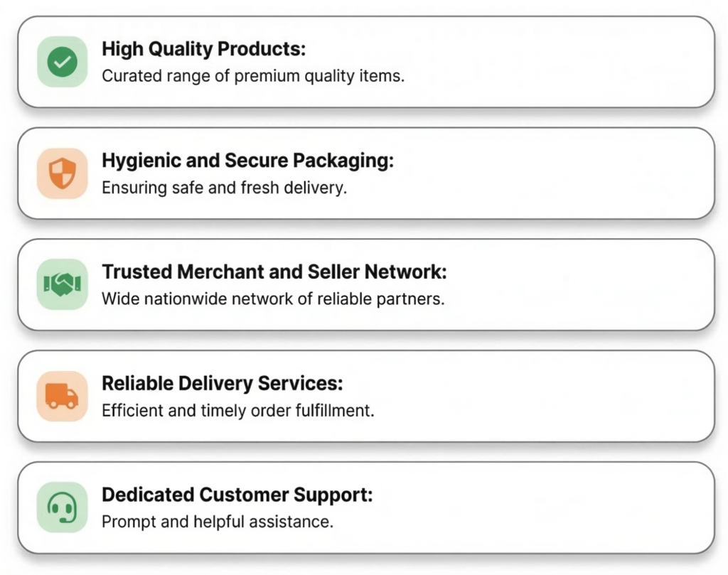
Task: Click "Prompt and helpful assistance" text
Action: 218,522
